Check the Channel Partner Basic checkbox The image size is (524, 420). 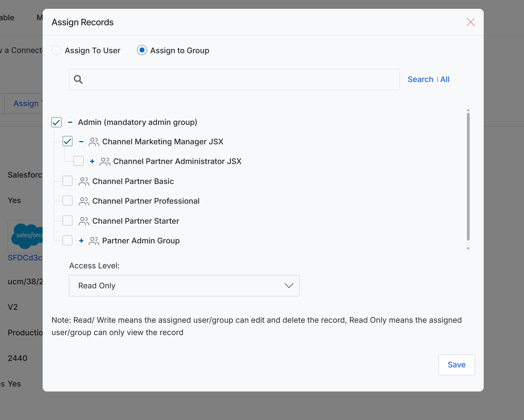(x=68, y=181)
